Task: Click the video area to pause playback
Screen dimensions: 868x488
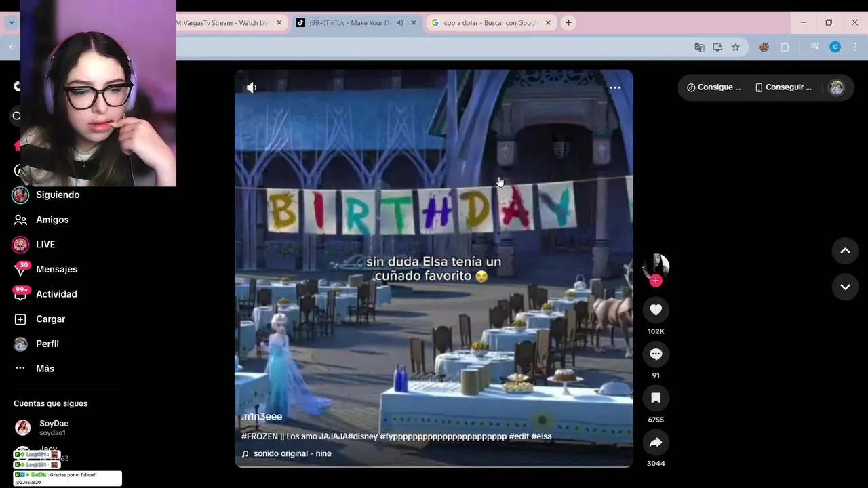Action: click(x=434, y=268)
